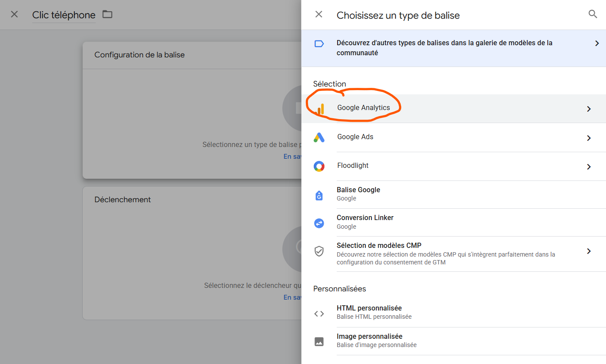Expand Sélection de modèles CMP chevron

pos(589,251)
